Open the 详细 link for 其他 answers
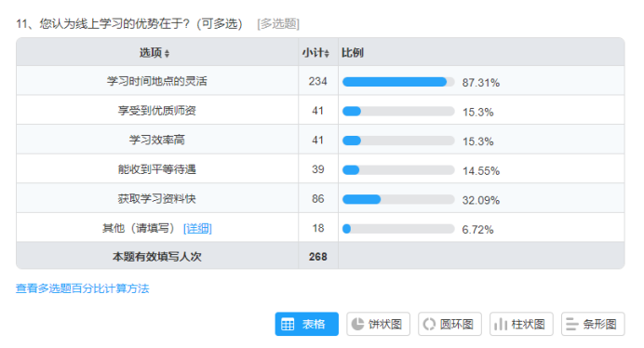 (197, 228)
